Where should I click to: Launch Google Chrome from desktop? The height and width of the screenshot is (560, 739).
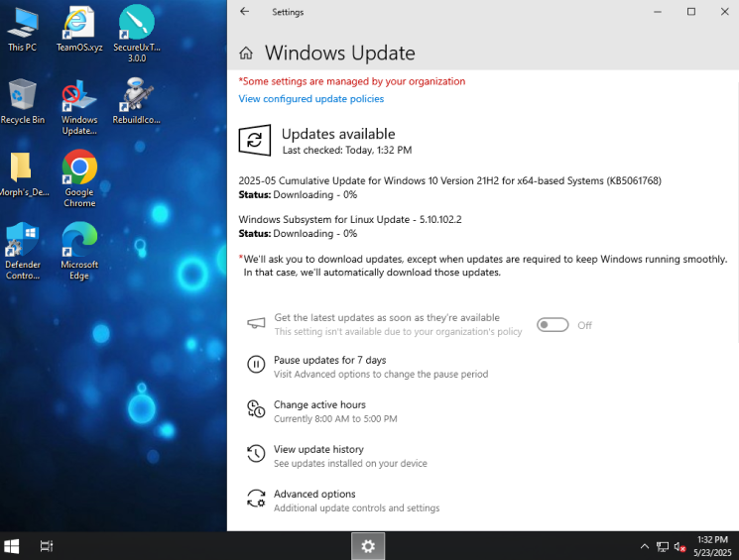tap(79, 179)
